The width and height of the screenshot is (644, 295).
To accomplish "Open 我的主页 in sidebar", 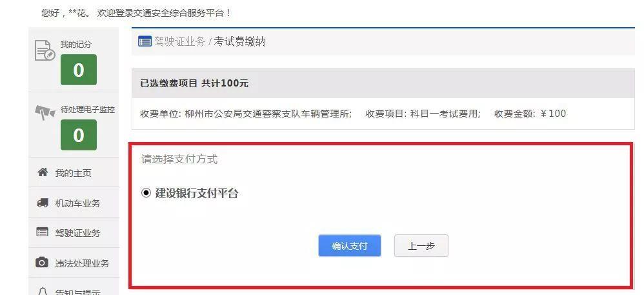I will 74,172.
